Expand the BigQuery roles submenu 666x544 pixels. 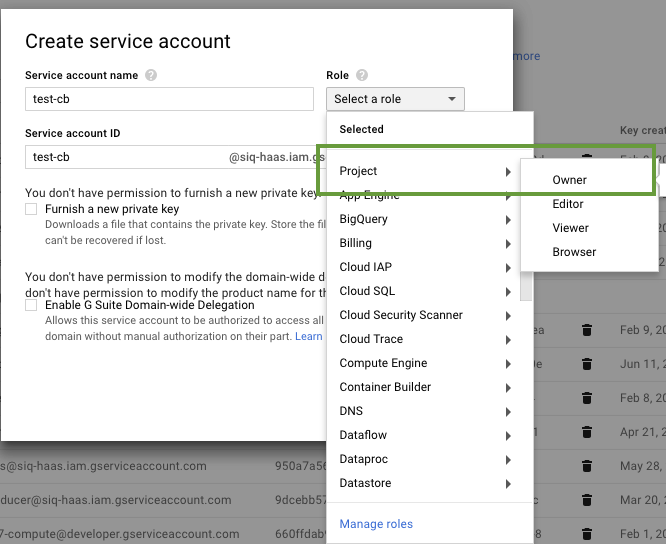tap(424, 219)
